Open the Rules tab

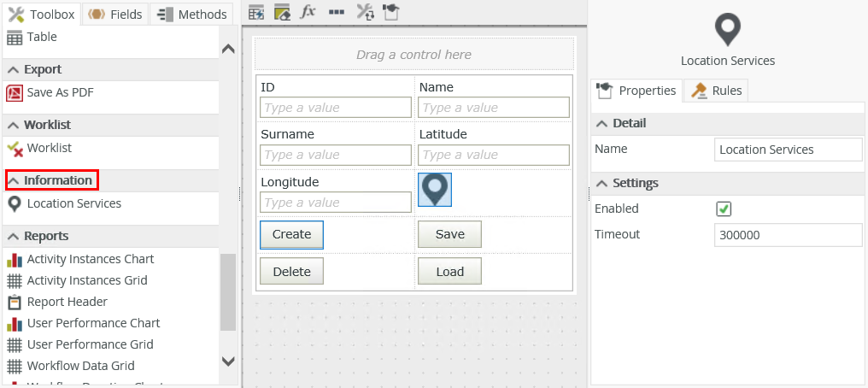click(716, 91)
